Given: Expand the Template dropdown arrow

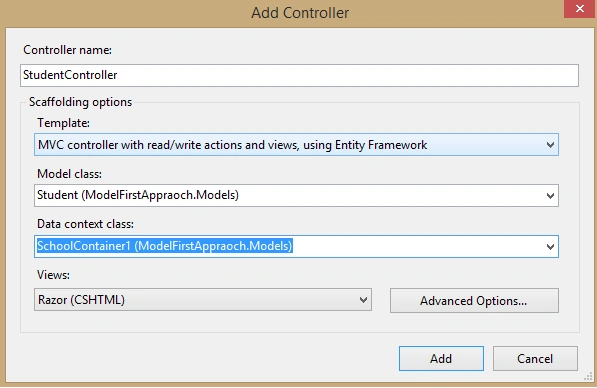Looking at the screenshot, I should pyautogui.click(x=550, y=145).
